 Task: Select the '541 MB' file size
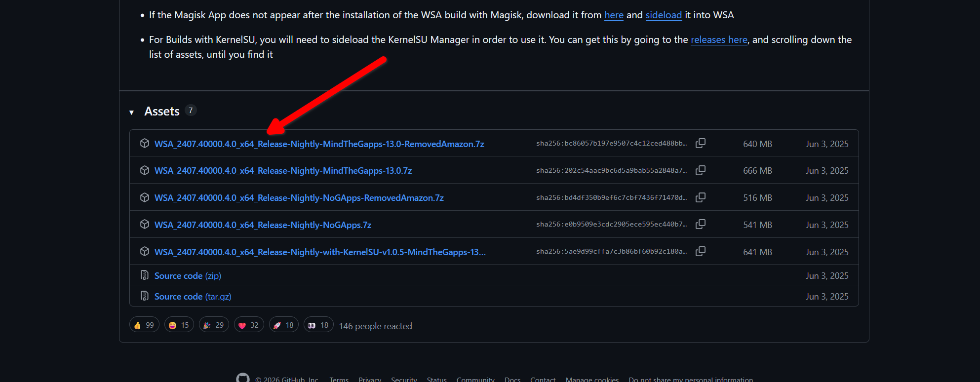coord(757,225)
